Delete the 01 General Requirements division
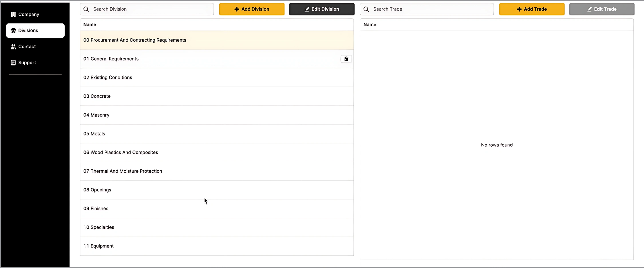 pos(346,59)
